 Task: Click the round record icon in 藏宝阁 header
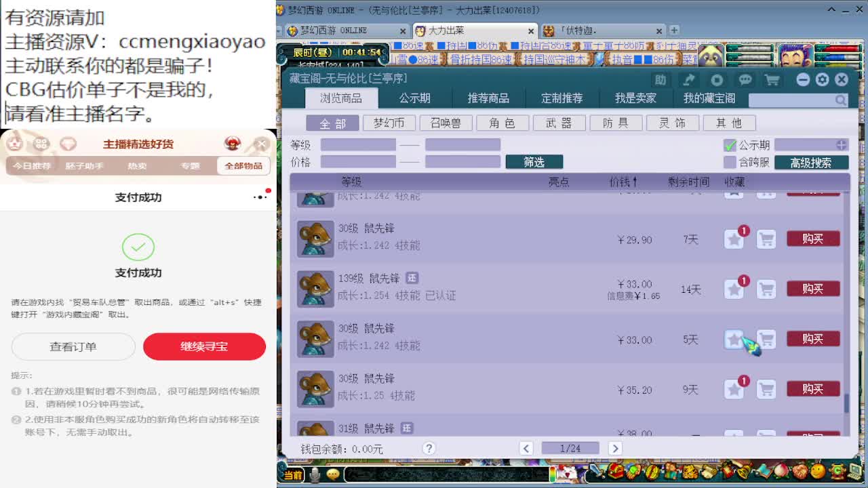(717, 79)
